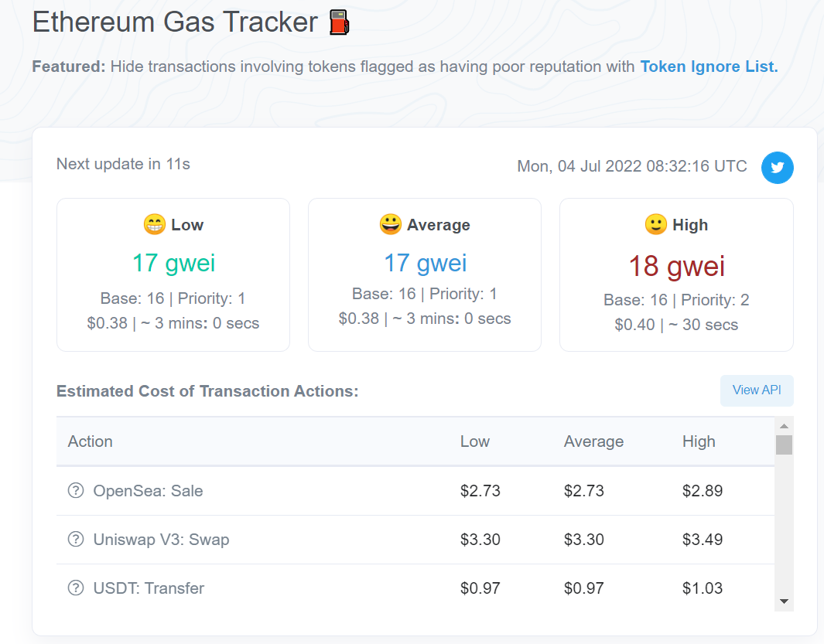Click the 17 gwei Low gas price
824x644 pixels.
[x=173, y=263]
